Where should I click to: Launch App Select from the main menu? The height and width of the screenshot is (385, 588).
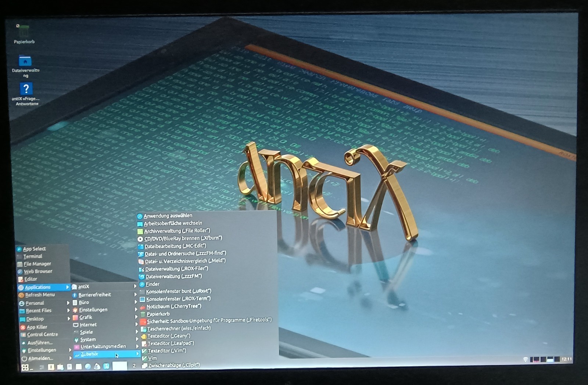(43, 249)
